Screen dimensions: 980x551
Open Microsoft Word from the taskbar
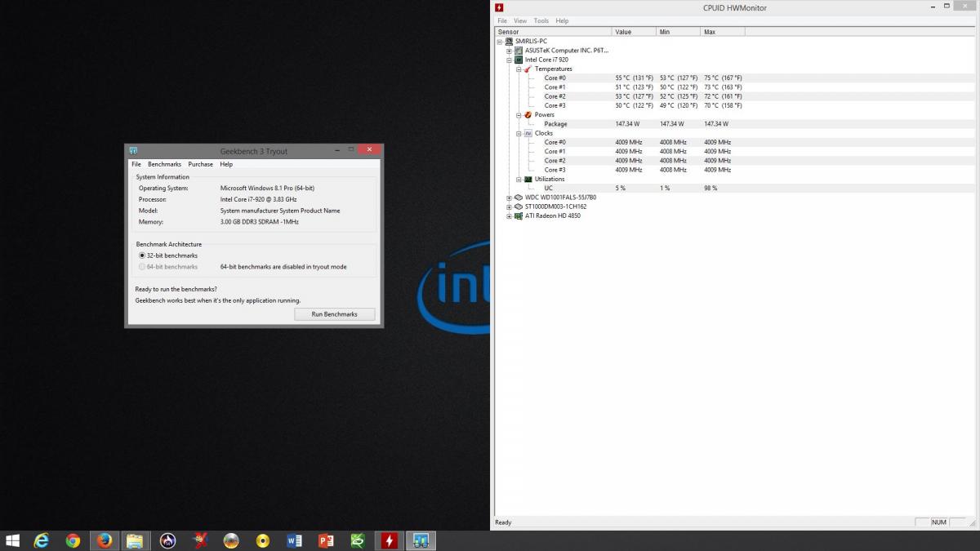[295, 540]
